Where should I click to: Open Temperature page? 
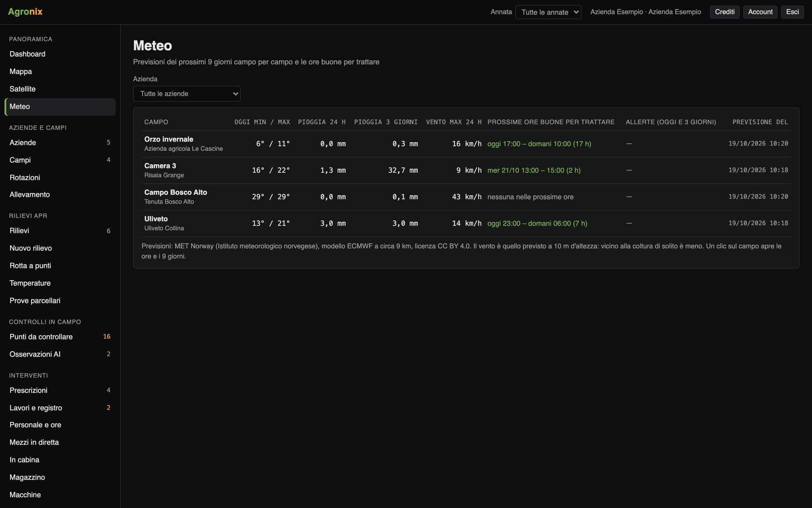tap(60, 283)
